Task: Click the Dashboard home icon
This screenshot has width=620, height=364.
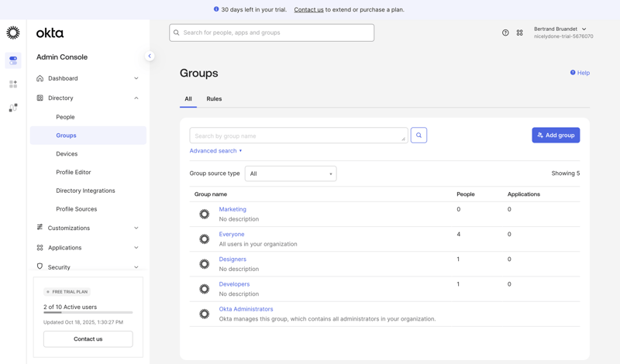Action: tap(40, 78)
